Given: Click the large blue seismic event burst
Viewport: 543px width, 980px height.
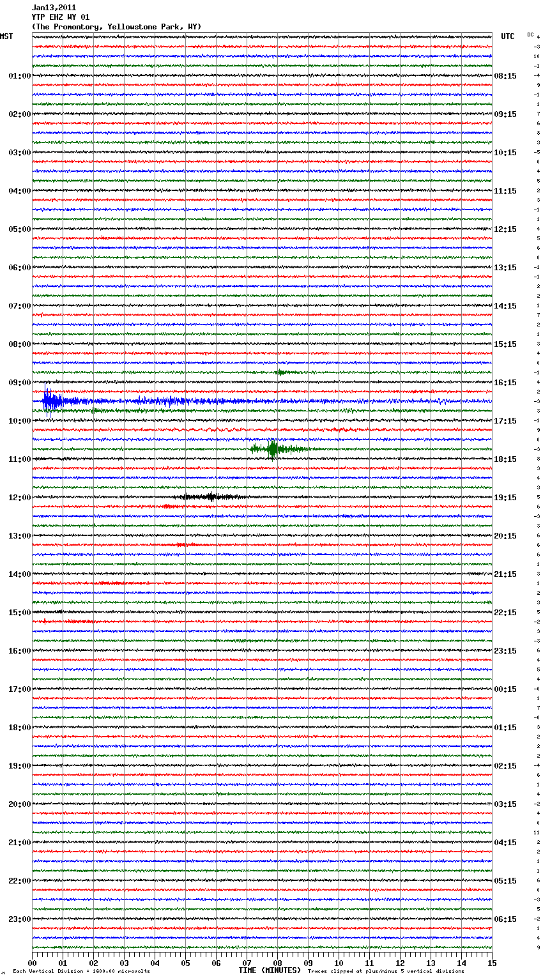Looking at the screenshot, I should tap(54, 402).
